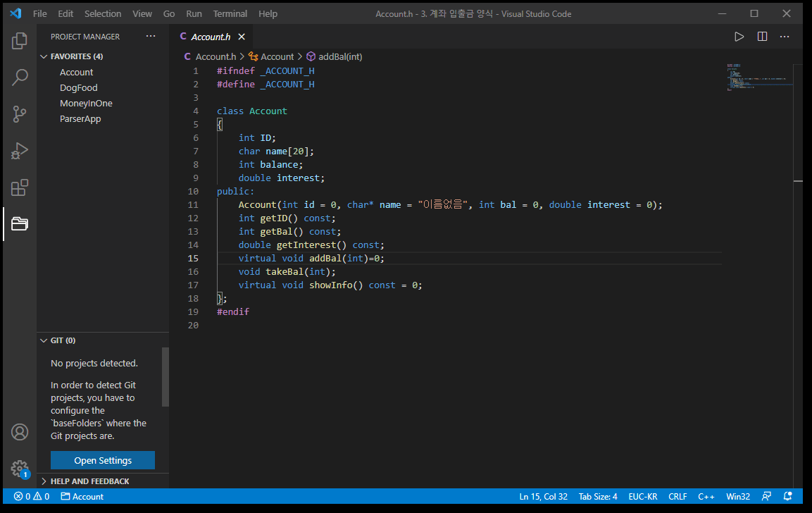
Task: Click the "class Account" declaration line
Action: [251, 111]
